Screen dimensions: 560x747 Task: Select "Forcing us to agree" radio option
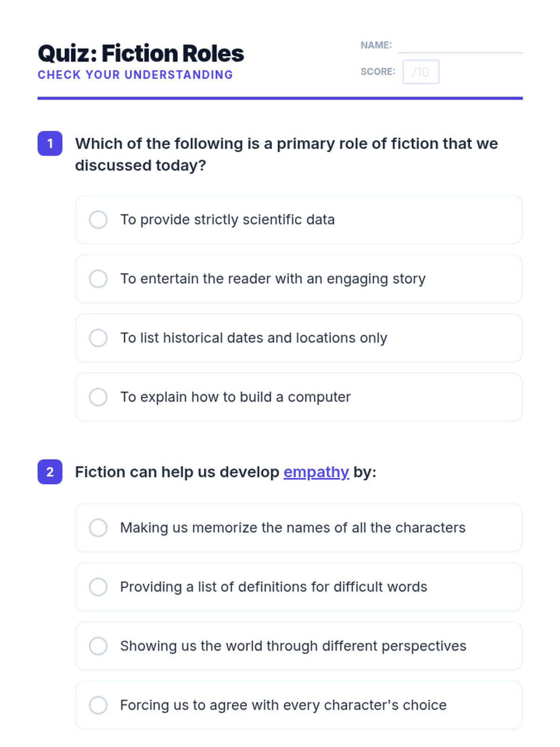(98, 705)
